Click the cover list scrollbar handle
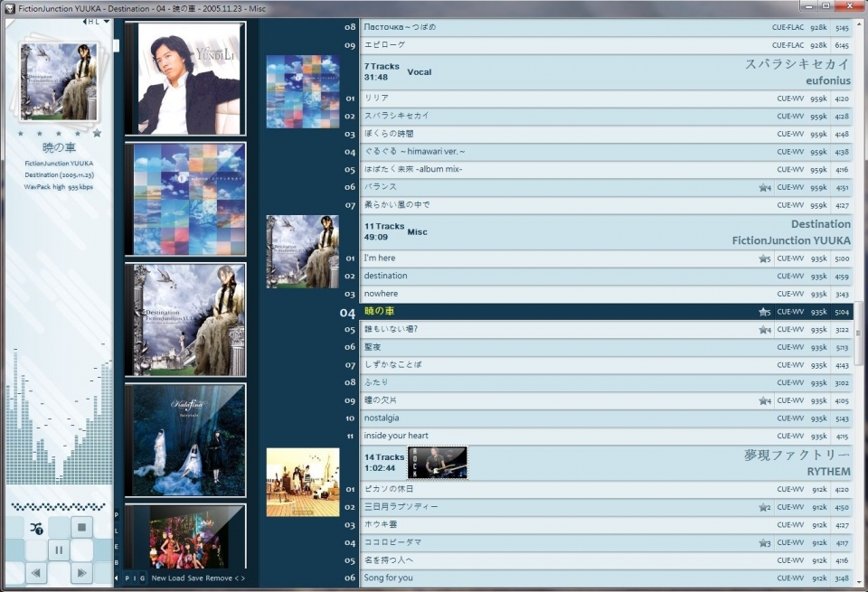 point(117,45)
